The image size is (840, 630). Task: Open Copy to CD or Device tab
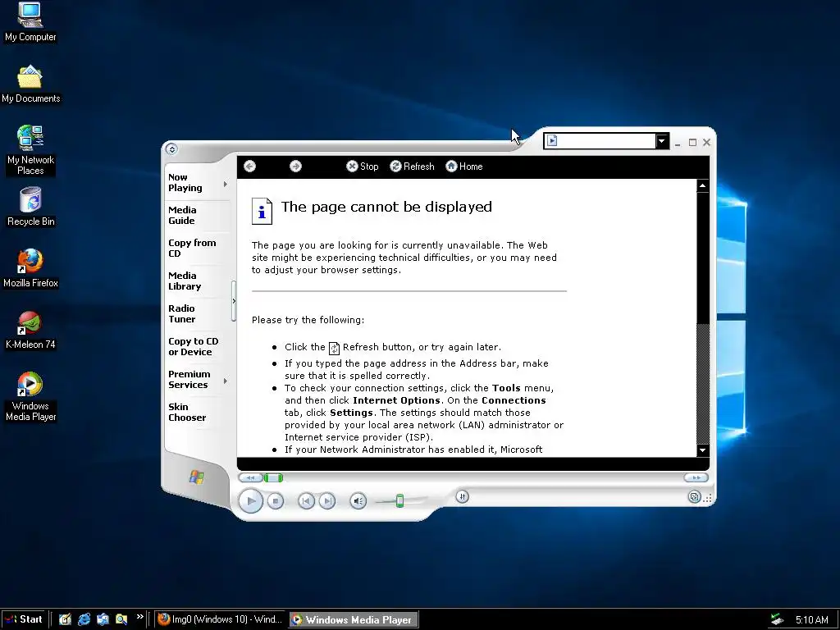[194, 347]
